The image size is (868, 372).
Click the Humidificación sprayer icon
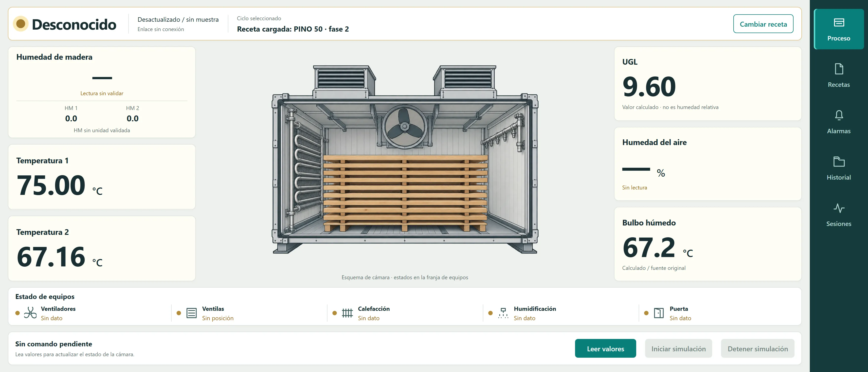(503, 313)
